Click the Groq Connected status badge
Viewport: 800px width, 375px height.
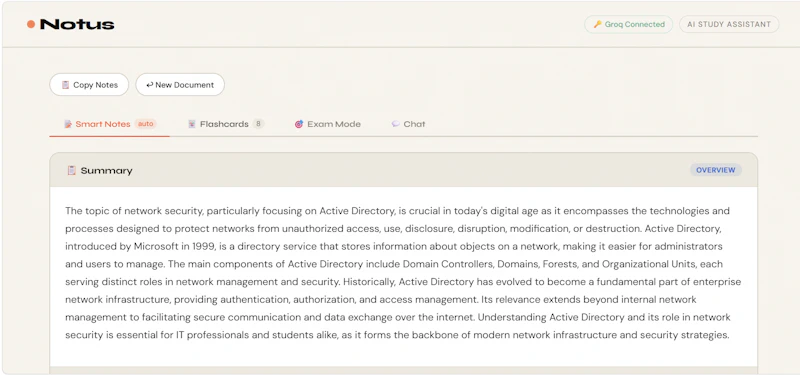pos(629,24)
